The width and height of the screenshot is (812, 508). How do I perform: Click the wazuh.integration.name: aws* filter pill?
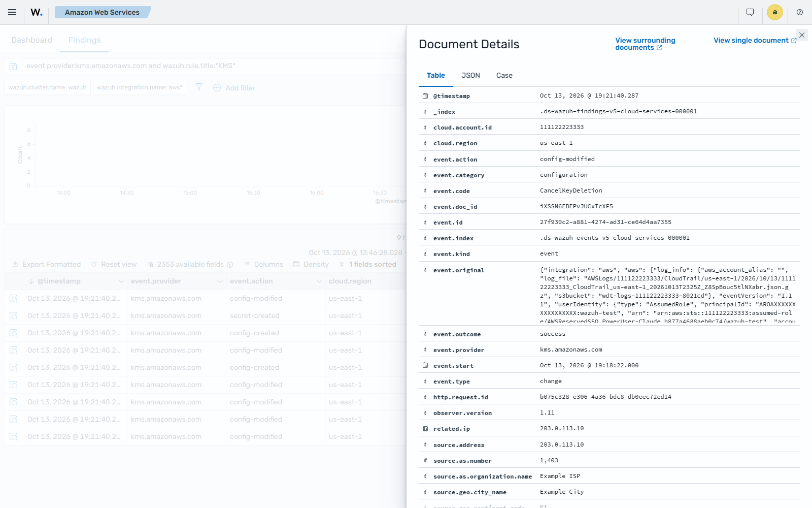(140, 87)
